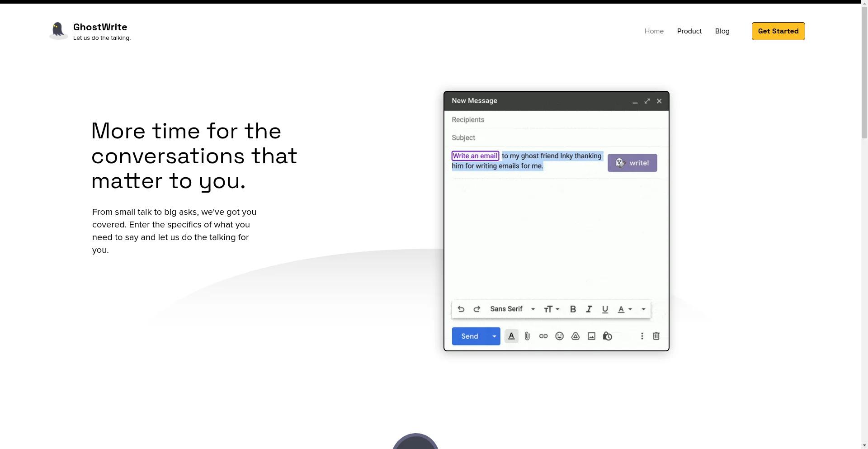
Task: Click the blue Send button
Action: point(470,336)
